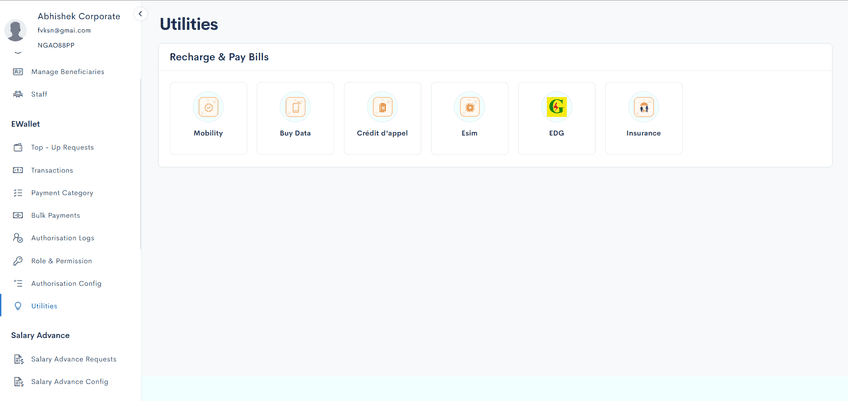Select the Crédit d'appel label
848x401 pixels.
[382, 133]
